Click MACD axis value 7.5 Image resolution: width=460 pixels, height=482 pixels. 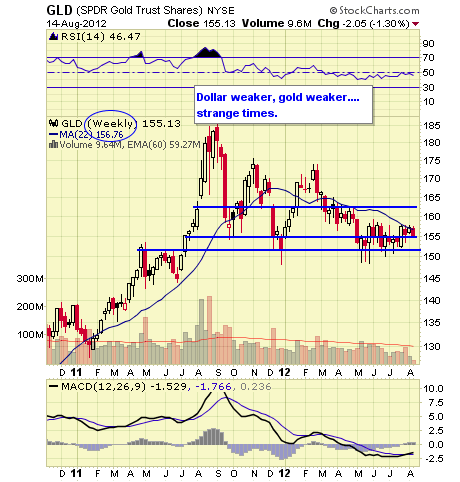pyautogui.click(x=435, y=403)
